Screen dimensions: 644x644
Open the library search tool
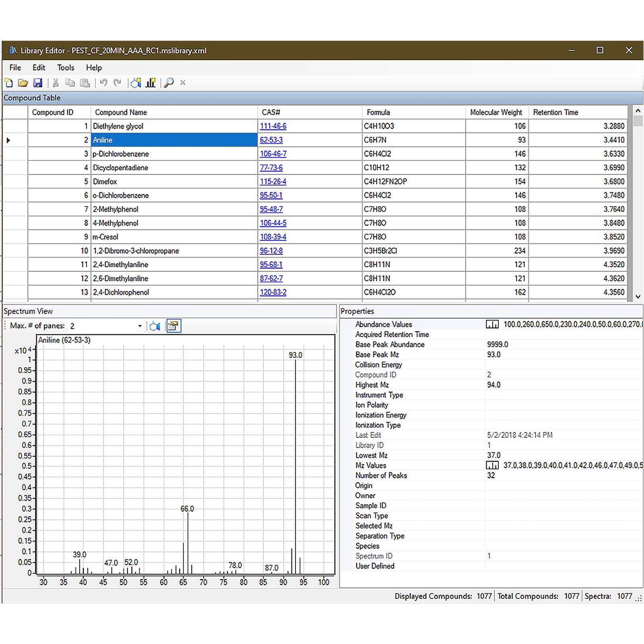click(169, 83)
